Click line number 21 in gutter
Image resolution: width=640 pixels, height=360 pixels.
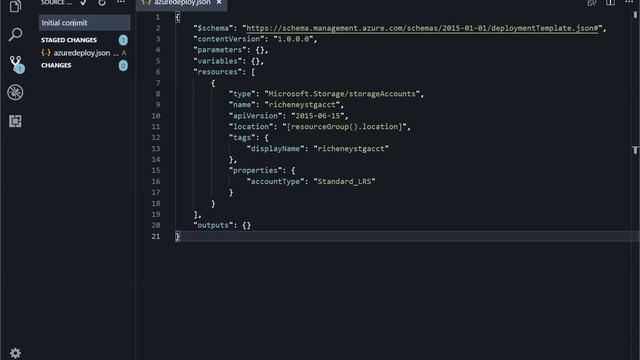(x=156, y=236)
